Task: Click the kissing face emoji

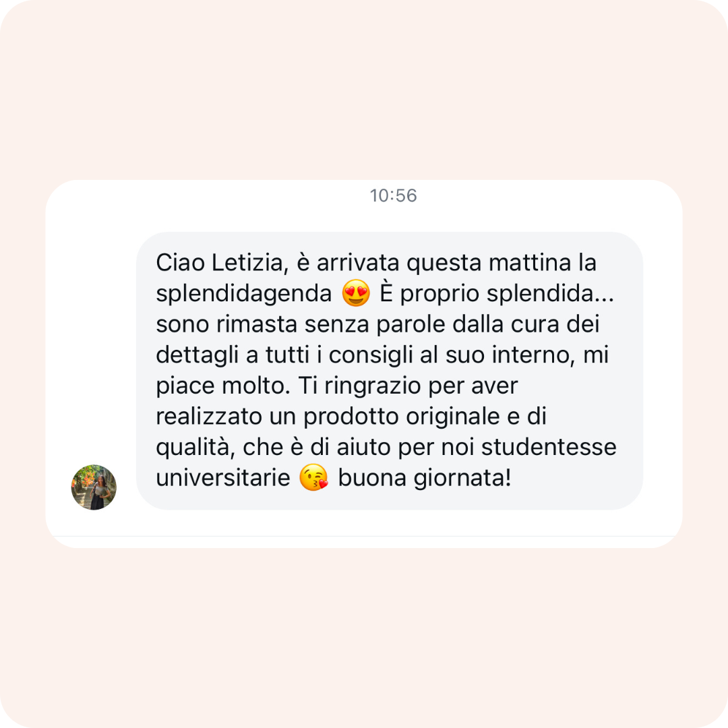Action: [x=314, y=477]
